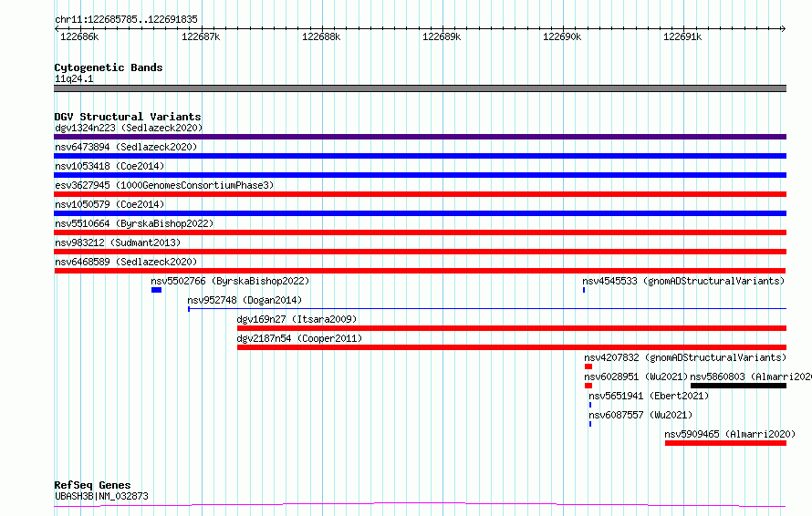This screenshot has height=516, width=812.
Task: Click the magenta UBASH3B gene line
Action: (x=420, y=505)
